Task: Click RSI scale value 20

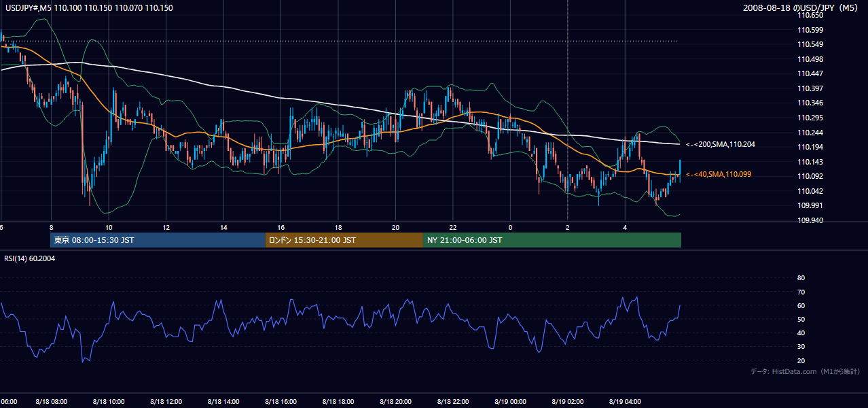Action: (x=801, y=360)
